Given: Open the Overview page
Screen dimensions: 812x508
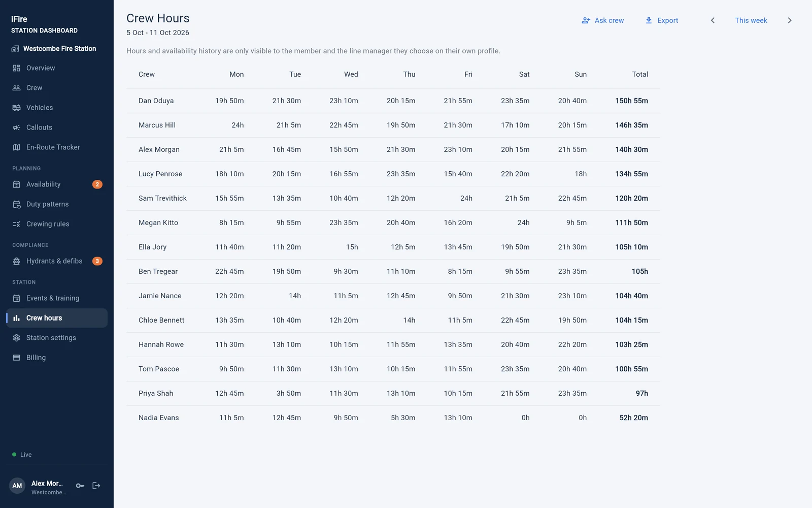Looking at the screenshot, I should (x=57, y=68).
